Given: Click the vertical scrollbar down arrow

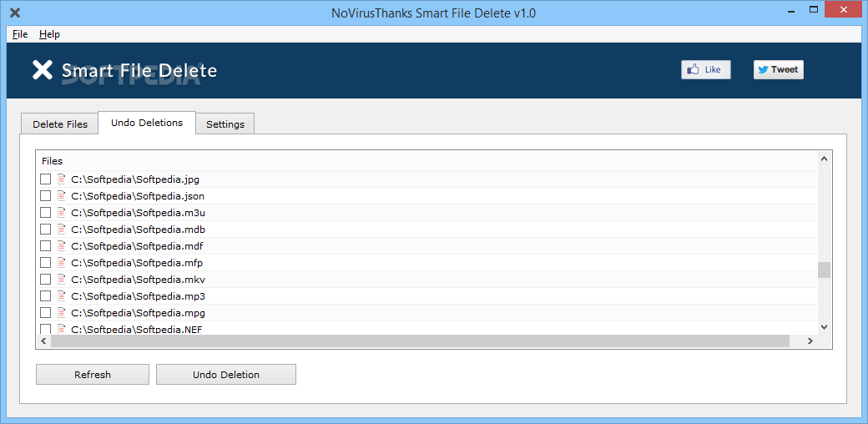Looking at the screenshot, I should [x=824, y=326].
